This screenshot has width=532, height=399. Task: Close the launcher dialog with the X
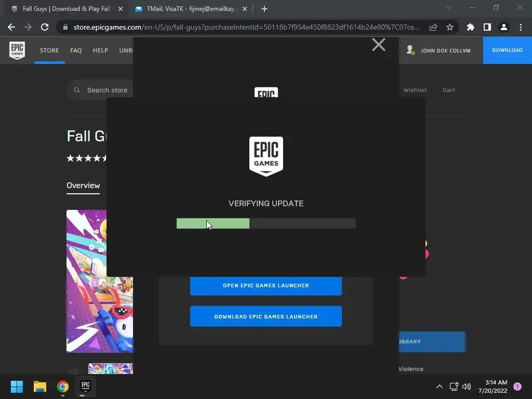coord(378,45)
